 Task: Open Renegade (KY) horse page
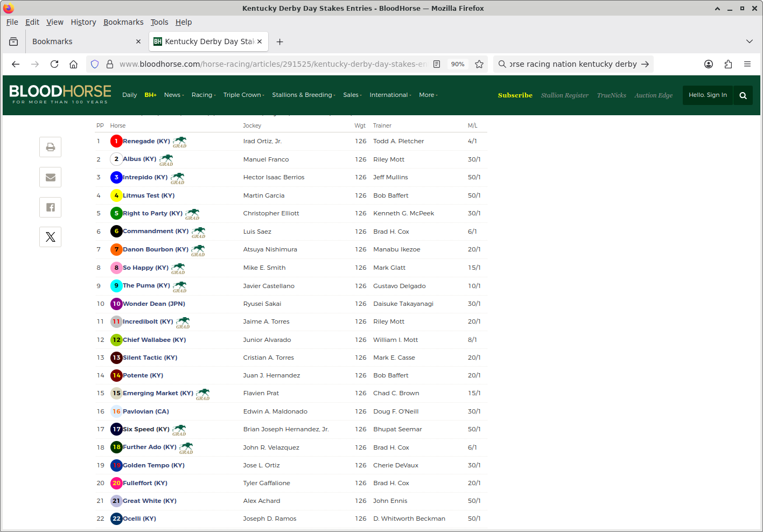146,141
